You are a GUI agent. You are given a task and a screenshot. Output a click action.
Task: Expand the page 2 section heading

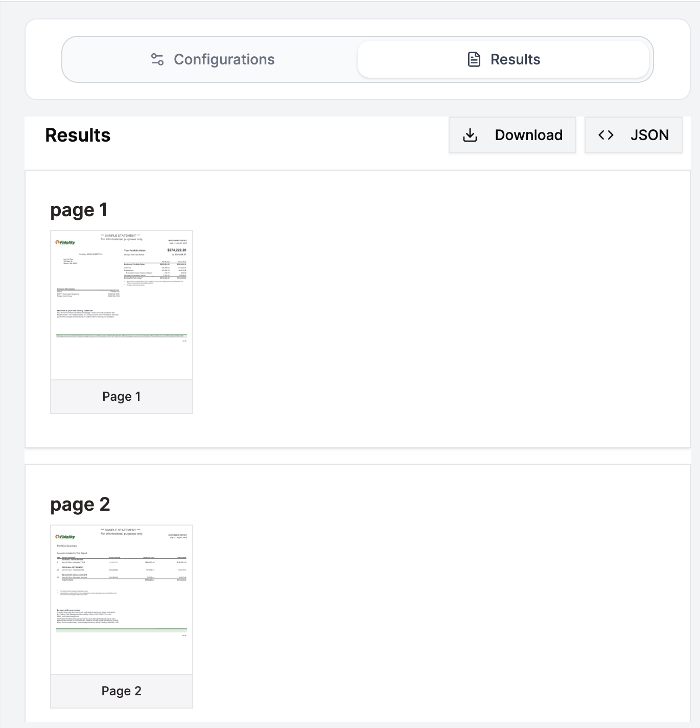(80, 504)
